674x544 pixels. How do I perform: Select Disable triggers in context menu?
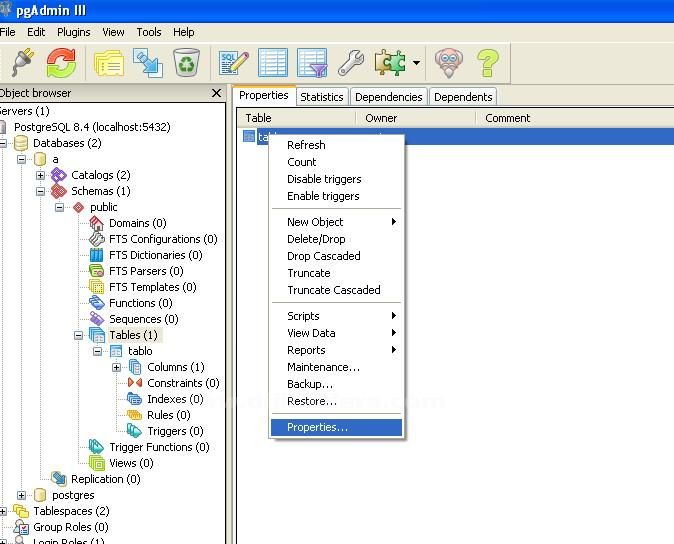coord(337,179)
